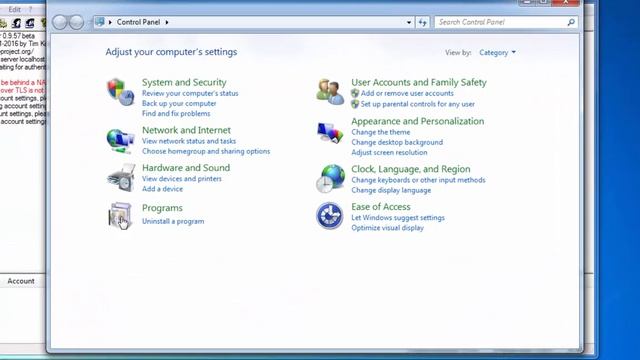Image resolution: width=640 pixels, height=360 pixels.
Task: Open the Ease of Access heading
Action: tap(381, 207)
